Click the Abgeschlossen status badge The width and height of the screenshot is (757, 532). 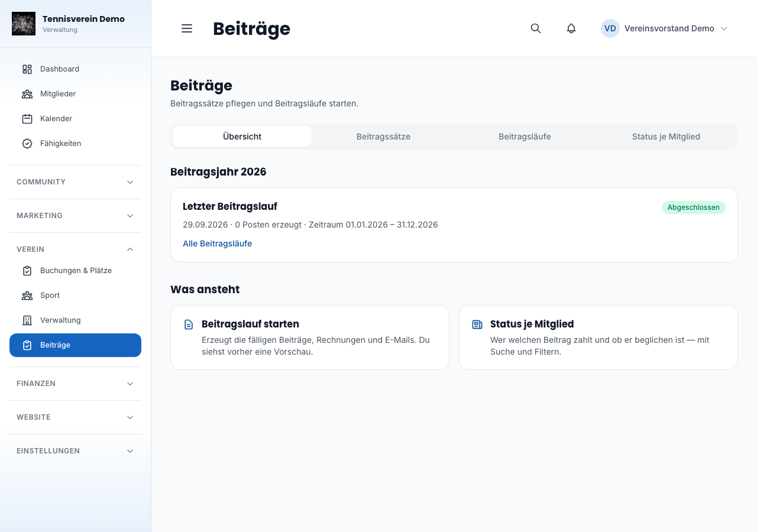tap(694, 207)
